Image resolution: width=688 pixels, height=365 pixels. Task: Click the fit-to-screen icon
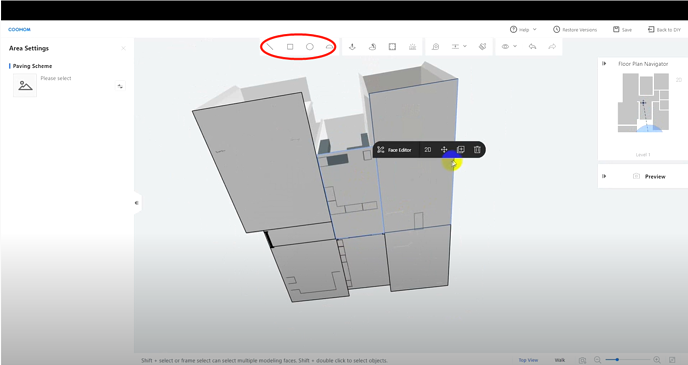[x=672, y=360]
